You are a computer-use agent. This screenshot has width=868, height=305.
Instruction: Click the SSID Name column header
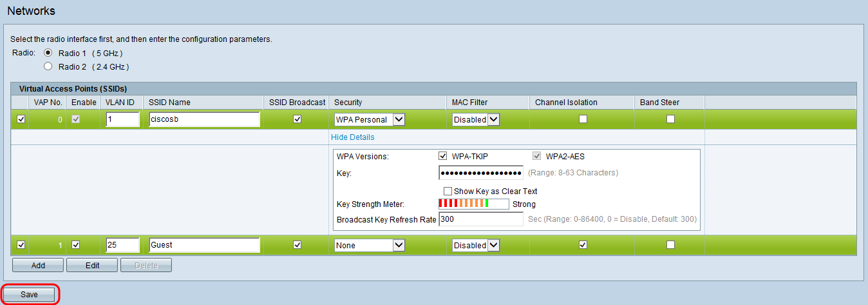pyautogui.click(x=169, y=102)
